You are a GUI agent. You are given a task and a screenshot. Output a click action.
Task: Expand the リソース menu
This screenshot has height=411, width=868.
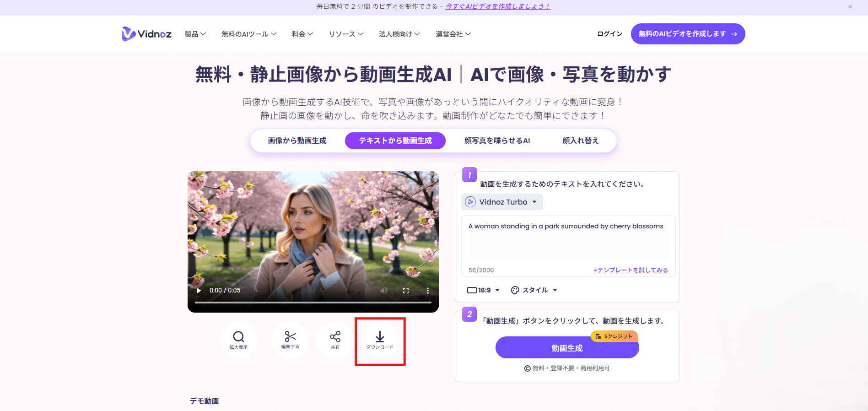point(346,34)
